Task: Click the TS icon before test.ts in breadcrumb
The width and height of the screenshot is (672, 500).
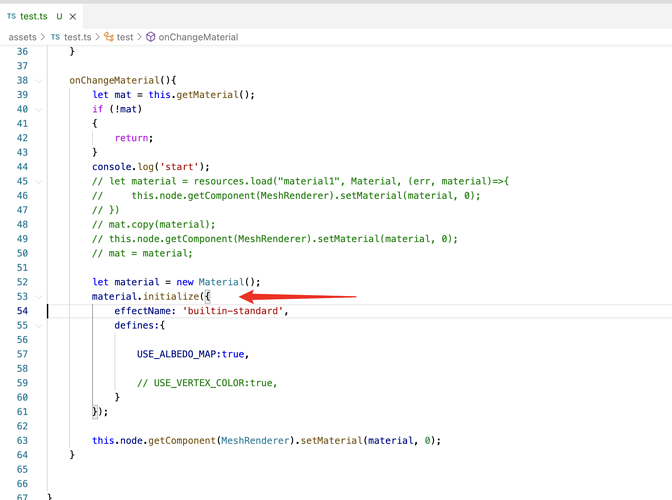Action: (55, 37)
